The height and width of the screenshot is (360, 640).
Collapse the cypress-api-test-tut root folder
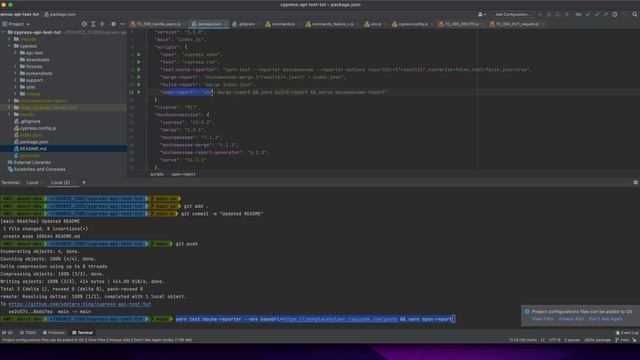[x=4, y=32]
